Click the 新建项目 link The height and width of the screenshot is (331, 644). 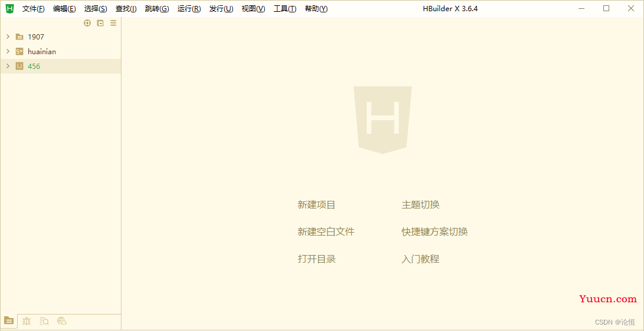pyautogui.click(x=317, y=205)
